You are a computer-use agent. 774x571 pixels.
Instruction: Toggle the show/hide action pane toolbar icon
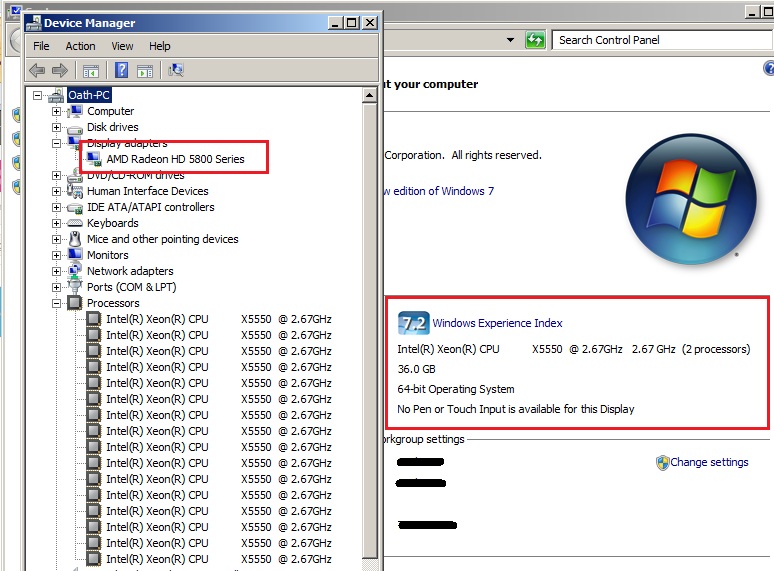point(145,71)
